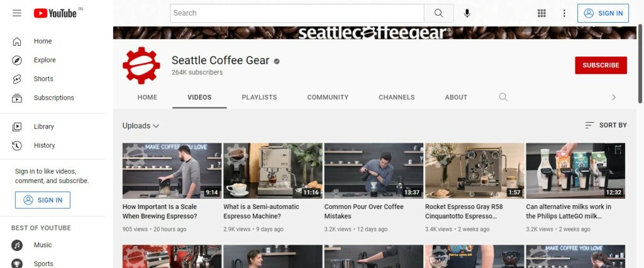This screenshot has width=644, height=268.
Task: Click the 12:32 alternative milks thumbnail
Action: click(x=575, y=170)
